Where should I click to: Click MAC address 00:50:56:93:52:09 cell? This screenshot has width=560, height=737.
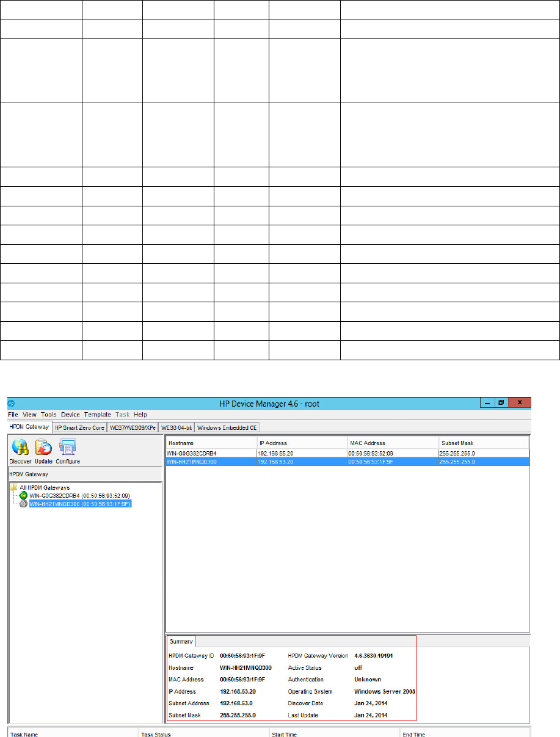(392, 454)
